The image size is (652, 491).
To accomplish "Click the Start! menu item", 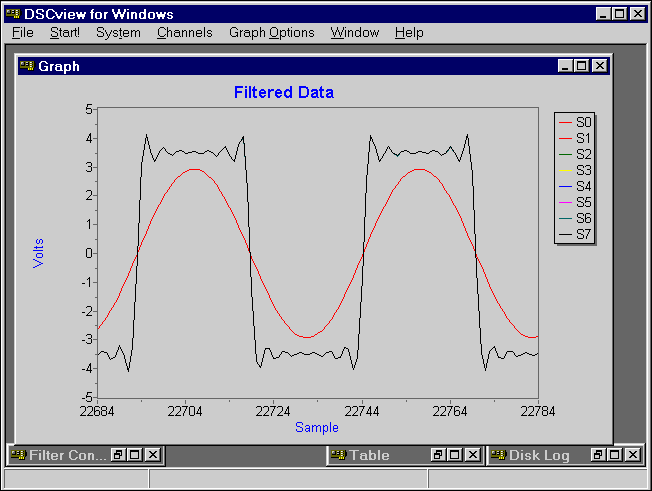I will (64, 32).
